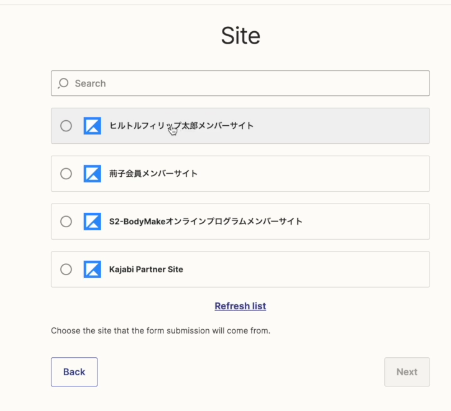Click the 'Choose the site' helper text
Screen dimensions: 451x411
coord(161,331)
